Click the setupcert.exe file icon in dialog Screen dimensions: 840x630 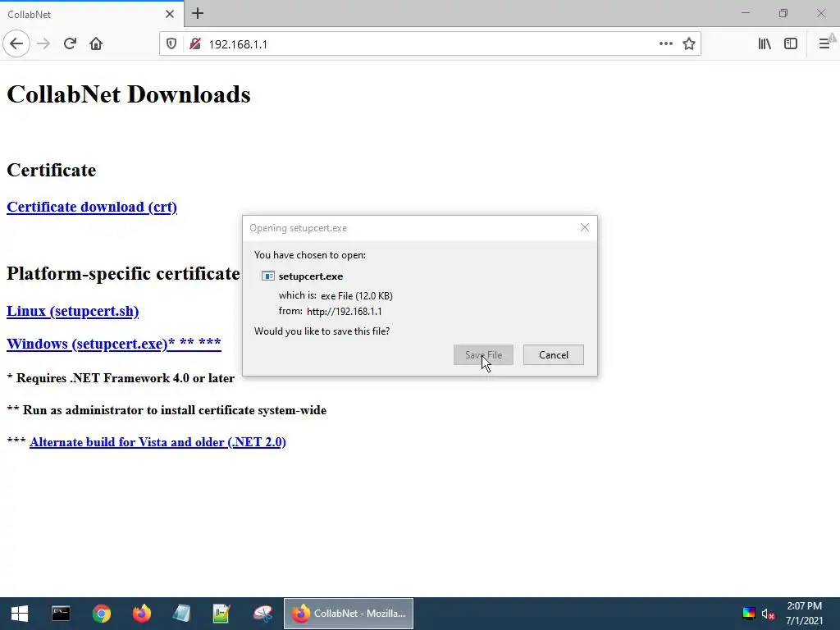[268, 276]
